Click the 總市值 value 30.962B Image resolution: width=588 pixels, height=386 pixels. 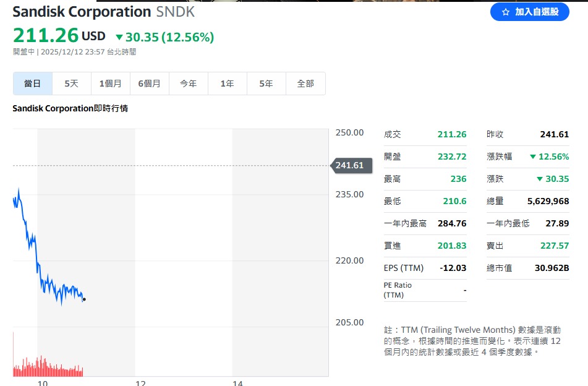click(552, 268)
